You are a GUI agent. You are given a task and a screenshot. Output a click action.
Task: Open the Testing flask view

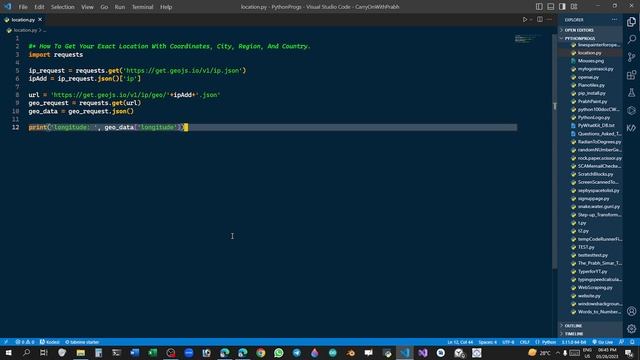click(631, 93)
